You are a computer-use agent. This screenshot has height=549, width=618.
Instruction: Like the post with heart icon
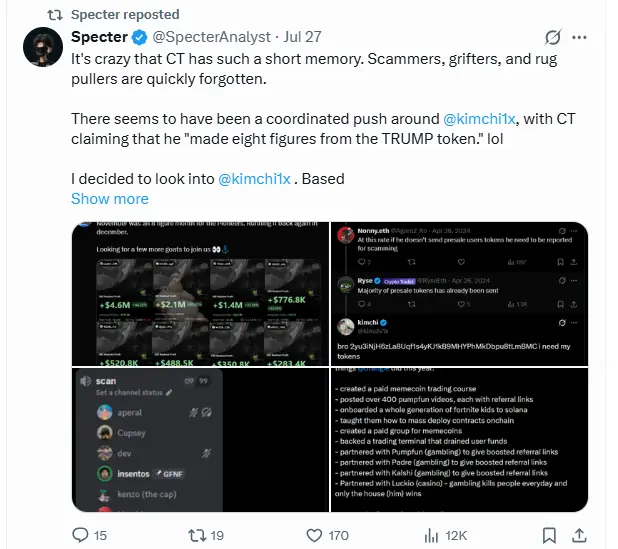pos(314,535)
